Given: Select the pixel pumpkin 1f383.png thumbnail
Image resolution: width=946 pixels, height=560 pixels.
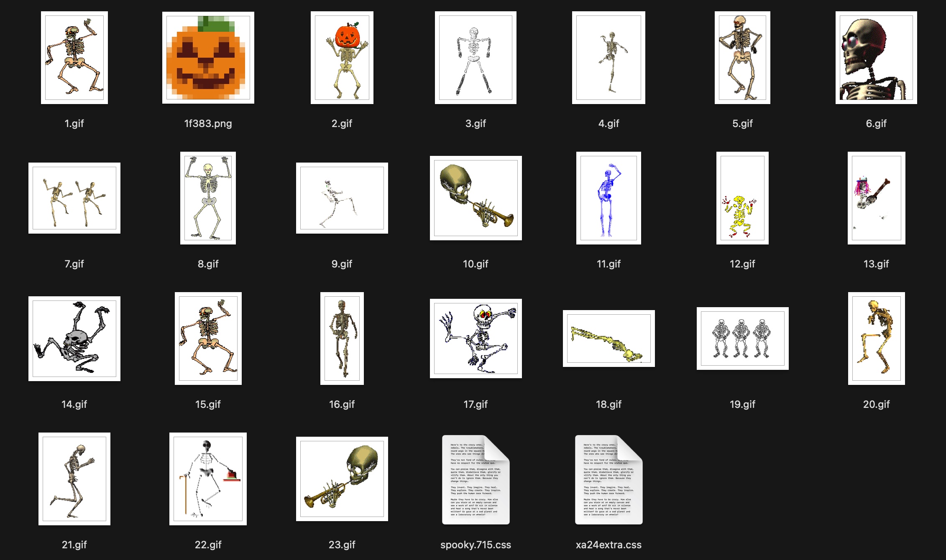Looking at the screenshot, I should pos(208,58).
